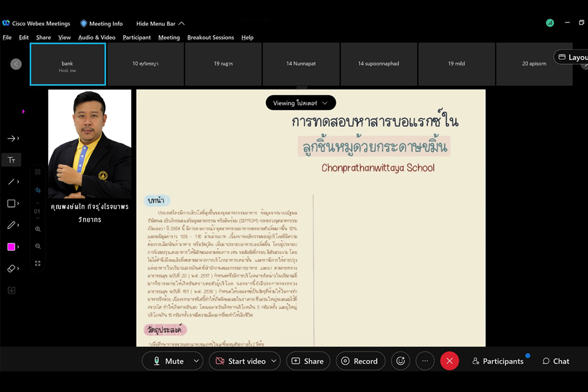
Task: Open the magenta annotation color picker
Action: pos(11,247)
